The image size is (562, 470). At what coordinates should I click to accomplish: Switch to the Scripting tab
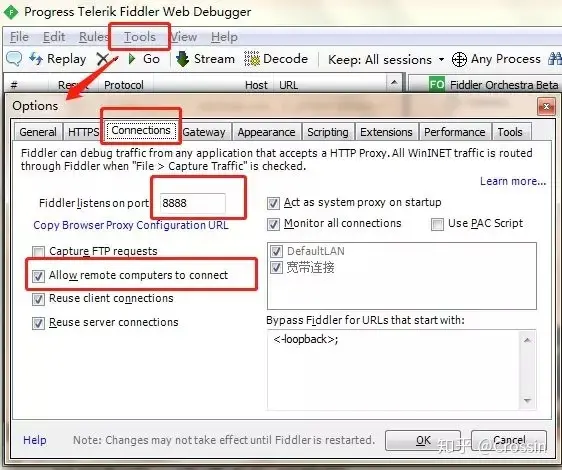point(328,132)
